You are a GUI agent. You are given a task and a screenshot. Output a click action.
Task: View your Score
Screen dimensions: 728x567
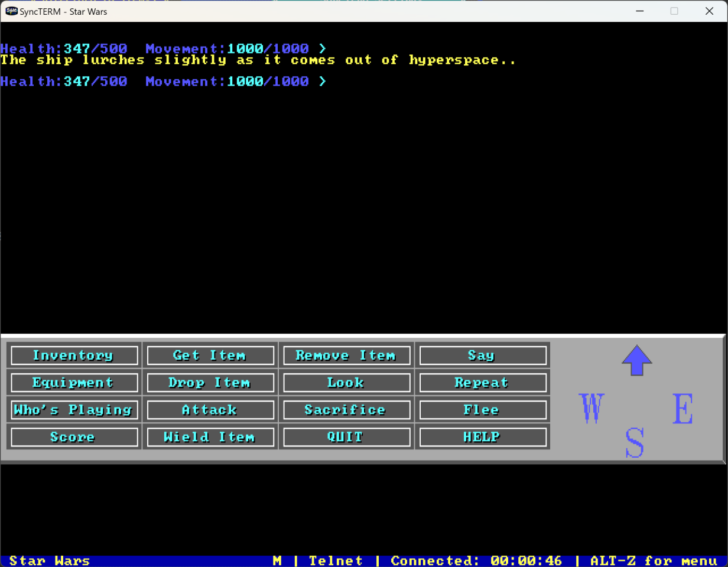[74, 437]
